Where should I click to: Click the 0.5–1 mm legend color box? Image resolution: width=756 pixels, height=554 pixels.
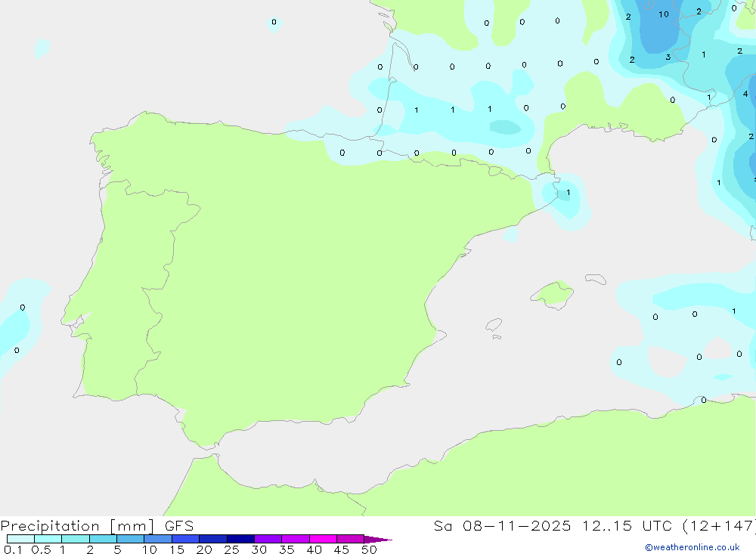pyautogui.click(x=48, y=539)
